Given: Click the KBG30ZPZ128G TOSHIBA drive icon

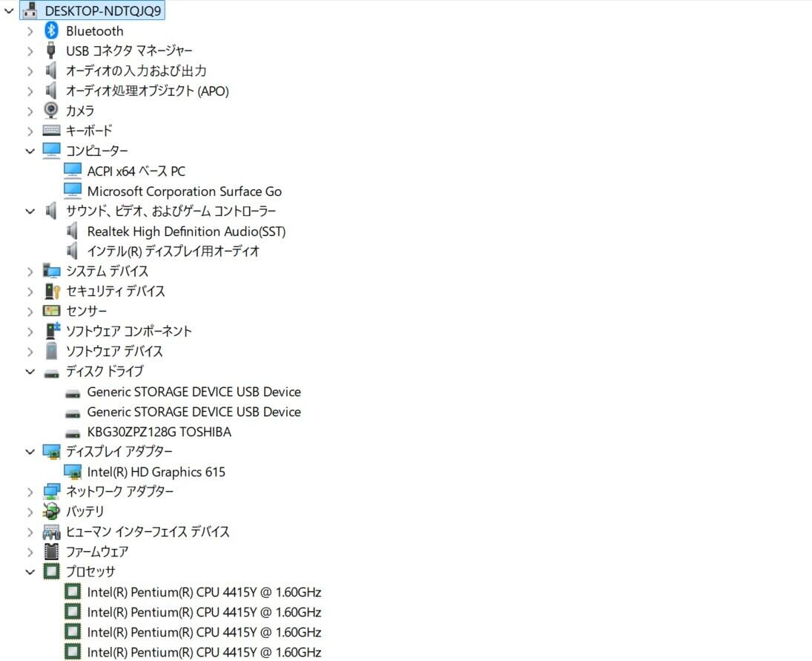Looking at the screenshot, I should pyautogui.click(x=73, y=434).
